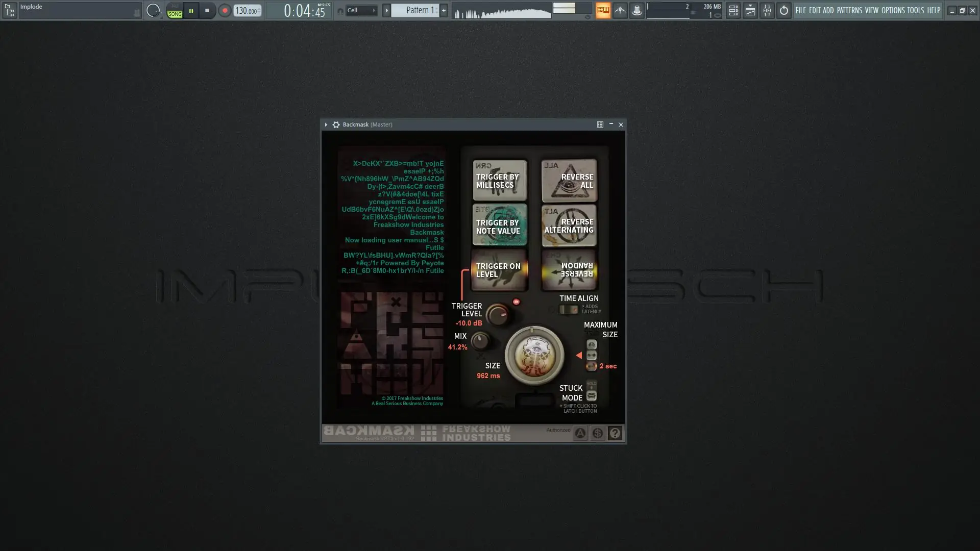Click the dollar sign purchase icon
The height and width of the screenshot is (551, 980).
click(598, 433)
